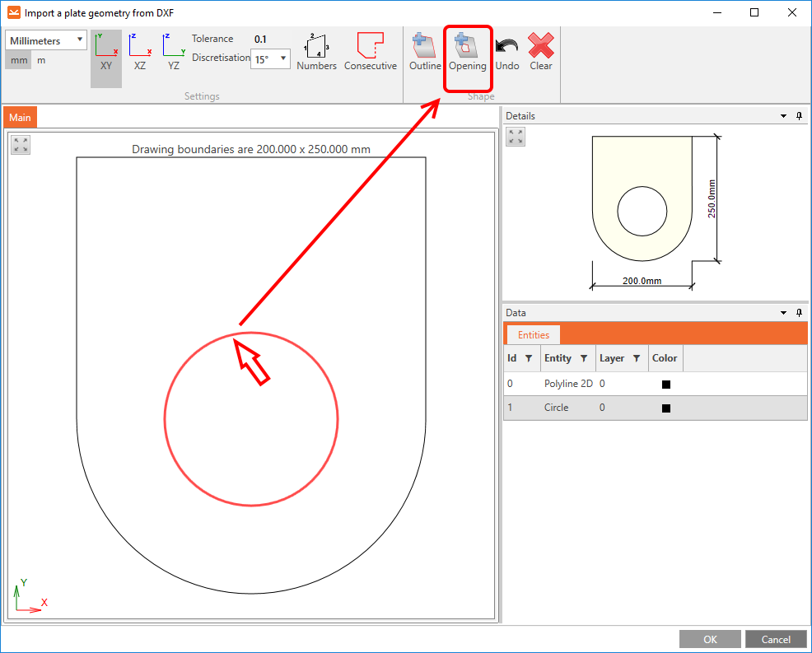The height and width of the screenshot is (653, 812).
Task: Open the Millimeters units dropdown
Action: [x=82, y=40]
